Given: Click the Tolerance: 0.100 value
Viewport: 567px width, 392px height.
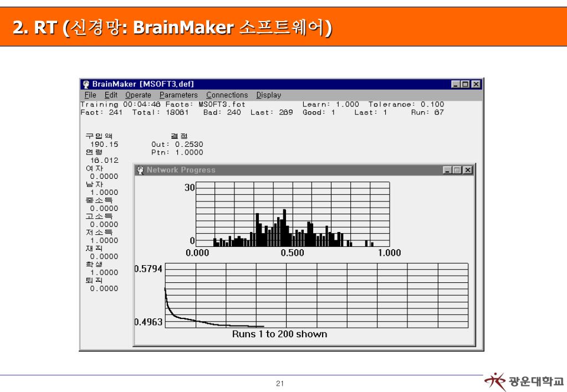Looking at the screenshot, I should [x=406, y=105].
